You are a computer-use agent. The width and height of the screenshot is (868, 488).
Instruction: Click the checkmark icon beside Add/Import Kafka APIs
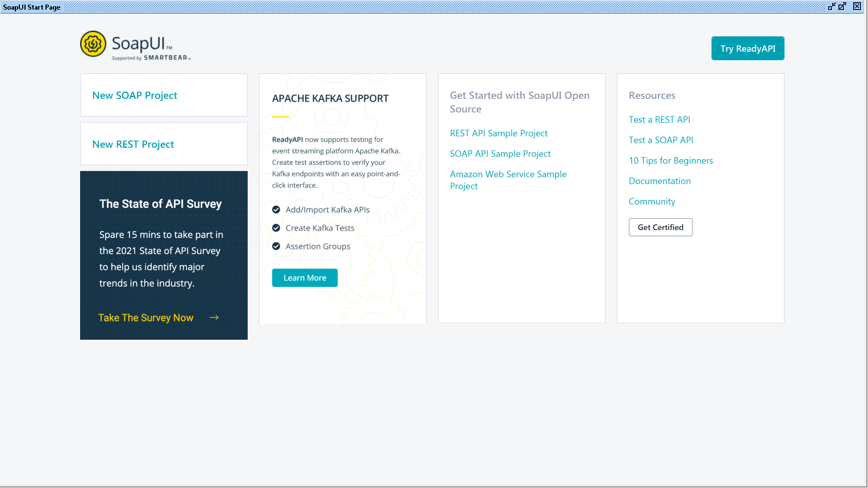[x=276, y=210]
